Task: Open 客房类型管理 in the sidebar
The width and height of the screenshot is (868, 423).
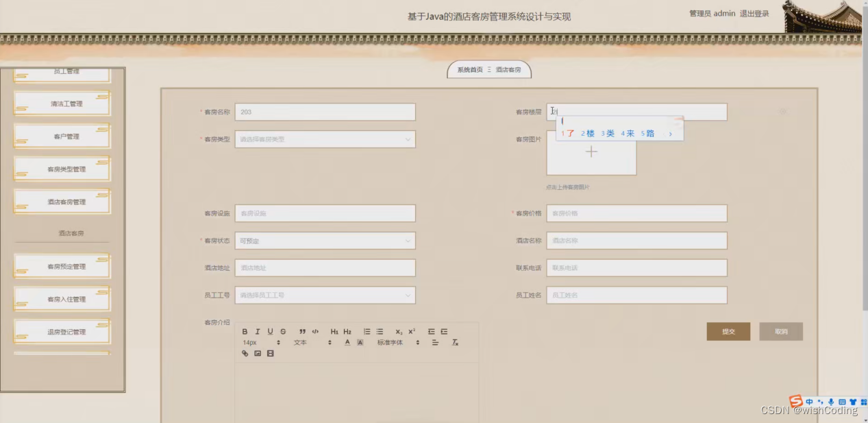Action: point(62,169)
